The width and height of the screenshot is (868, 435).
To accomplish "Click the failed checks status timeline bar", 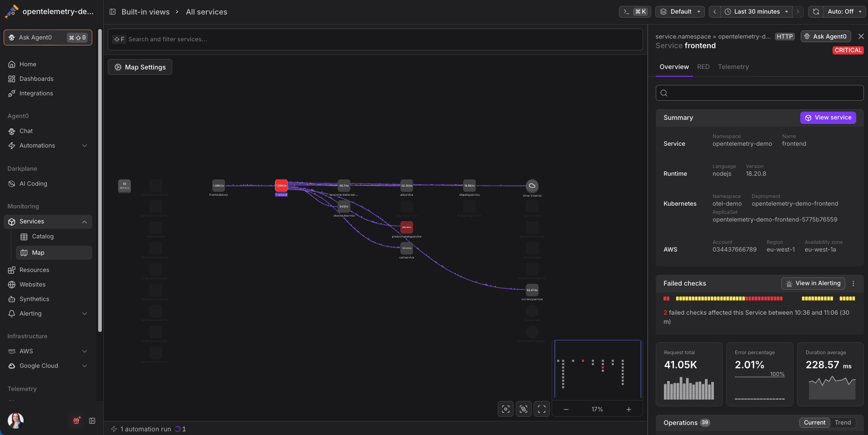I will click(759, 298).
